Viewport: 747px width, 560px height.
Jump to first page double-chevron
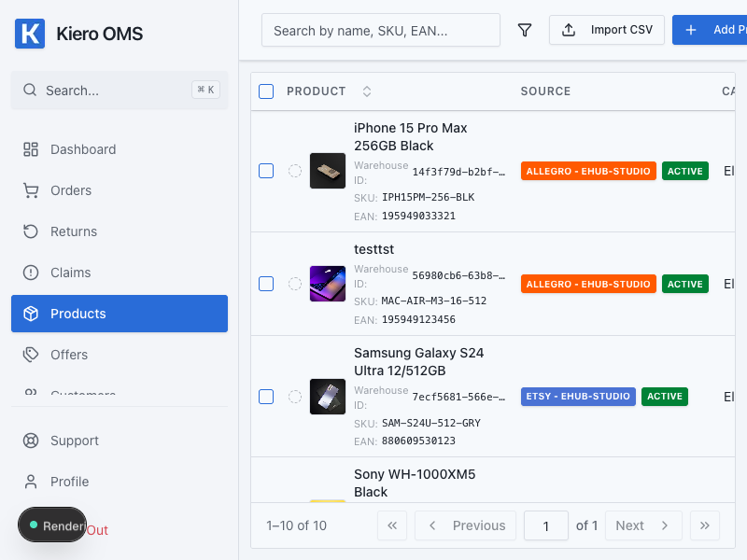(392, 525)
